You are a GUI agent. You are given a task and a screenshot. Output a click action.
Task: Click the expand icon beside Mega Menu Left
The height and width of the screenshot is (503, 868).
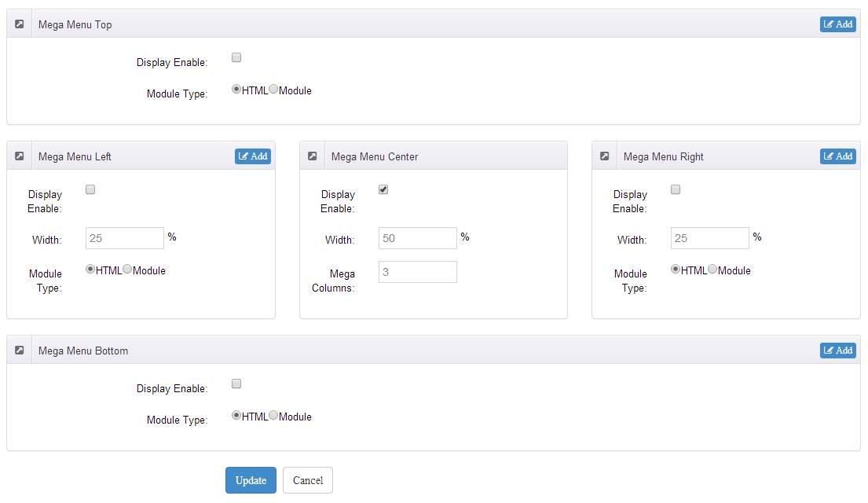[20, 156]
